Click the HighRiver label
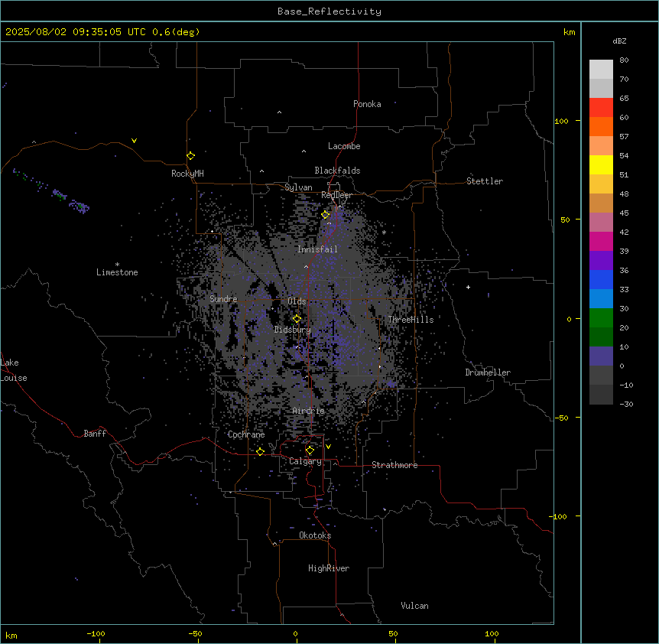This screenshot has height=644, width=659. tap(329, 568)
